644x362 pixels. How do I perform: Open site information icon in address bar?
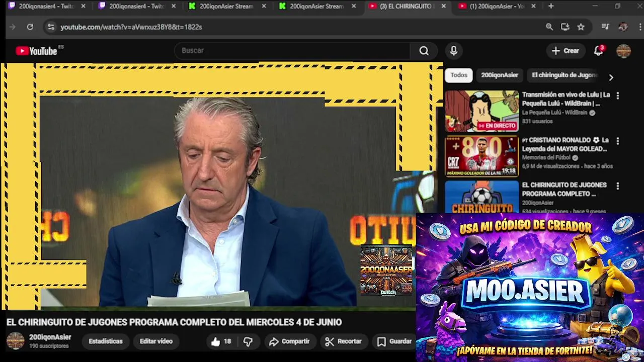coord(50,27)
